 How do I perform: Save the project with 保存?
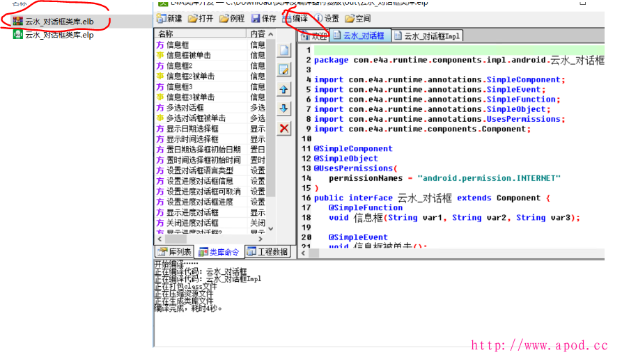[x=264, y=18]
